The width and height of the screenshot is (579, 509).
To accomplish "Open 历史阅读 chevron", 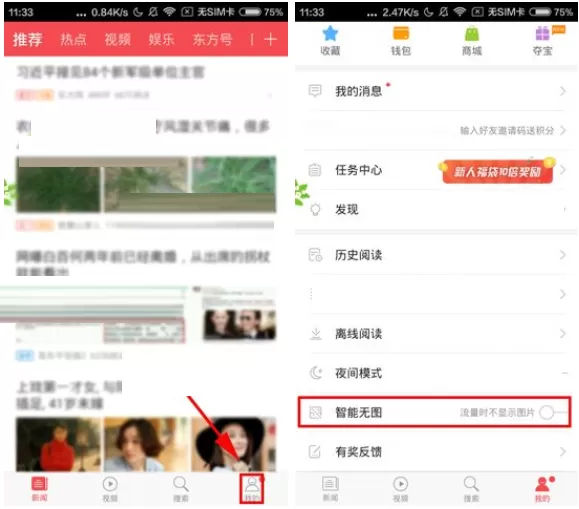I will 563,254.
